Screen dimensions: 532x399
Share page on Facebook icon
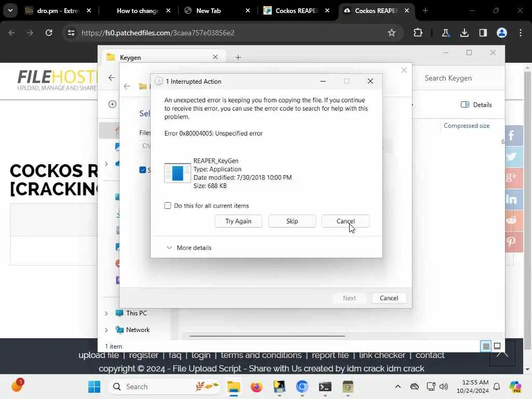point(514,136)
